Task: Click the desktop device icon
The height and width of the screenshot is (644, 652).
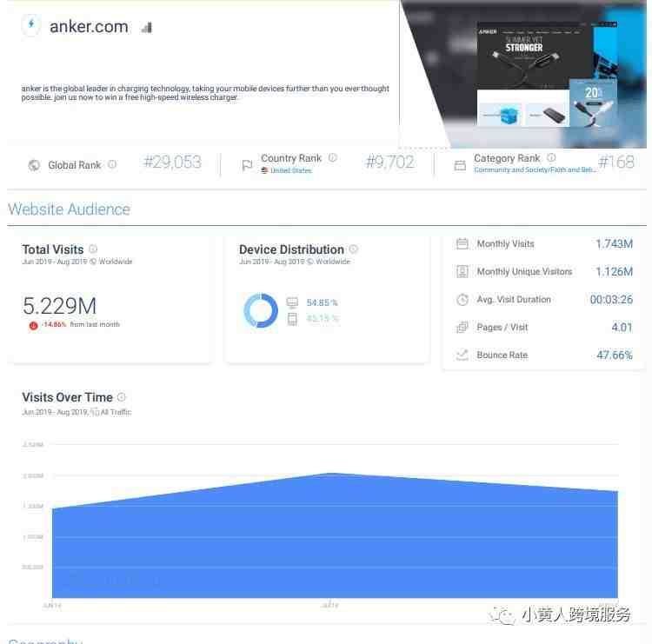Action: [292, 302]
